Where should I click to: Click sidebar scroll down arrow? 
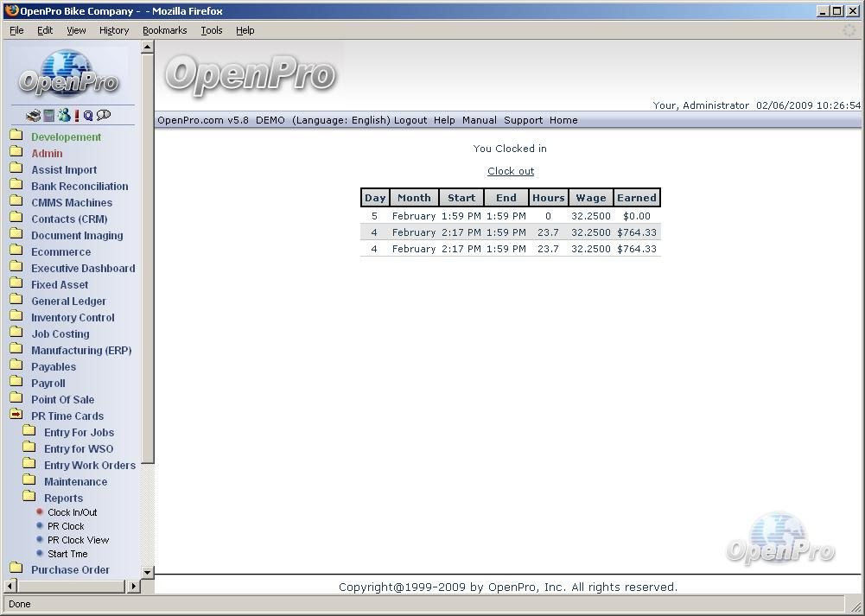tap(147, 572)
